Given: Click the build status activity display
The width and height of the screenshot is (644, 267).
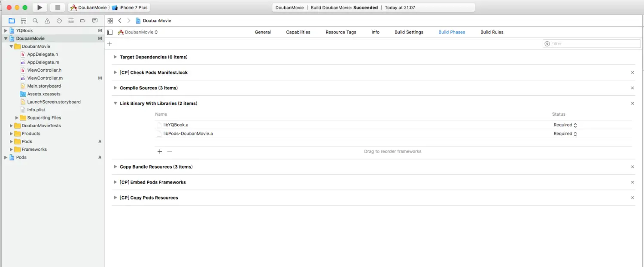Looking at the screenshot, I should 374,8.
